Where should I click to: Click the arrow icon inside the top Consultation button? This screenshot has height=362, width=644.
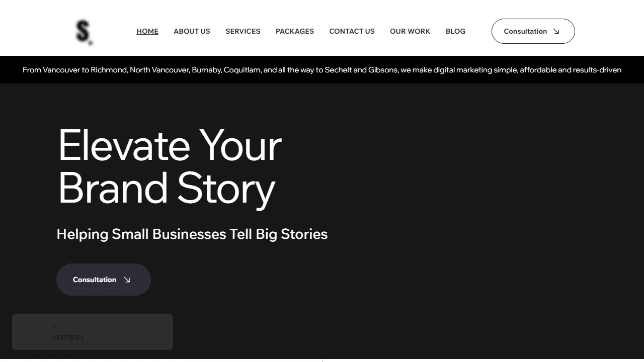point(556,31)
